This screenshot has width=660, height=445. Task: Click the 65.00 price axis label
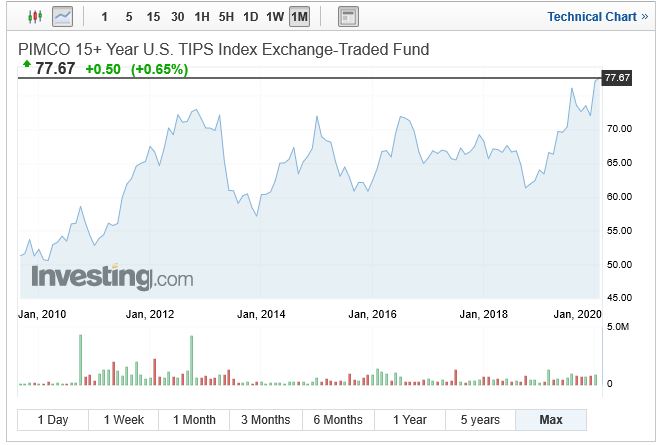point(619,163)
